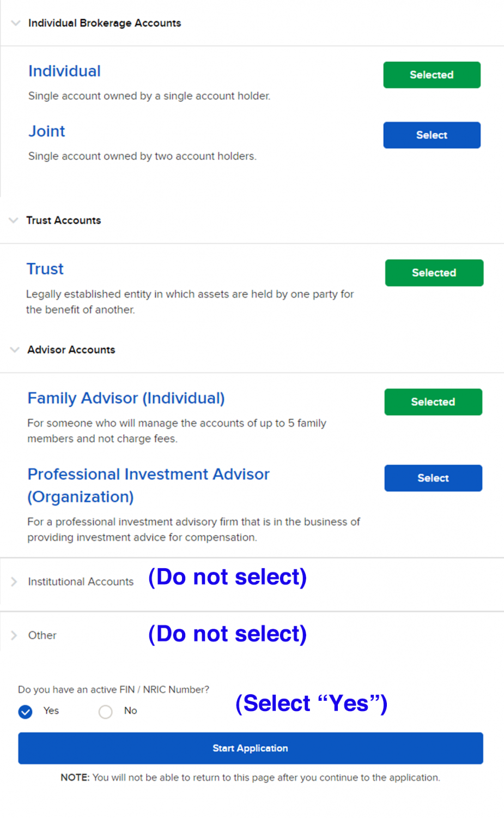The width and height of the screenshot is (504, 818).
Task: Open the Family Advisor (Individual) title link
Action: click(x=126, y=398)
